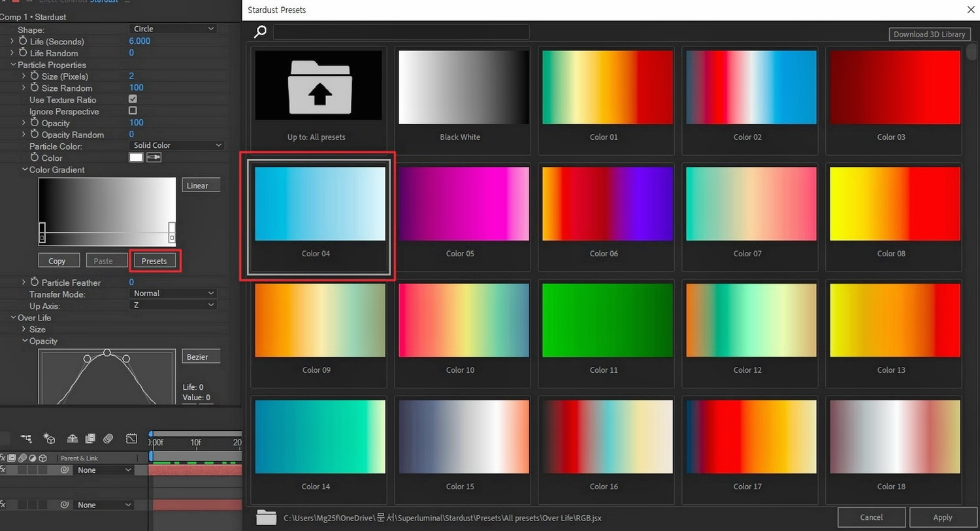This screenshot has width=980, height=531.
Task: Click the adjustment layer column header icon
Action: [33, 458]
